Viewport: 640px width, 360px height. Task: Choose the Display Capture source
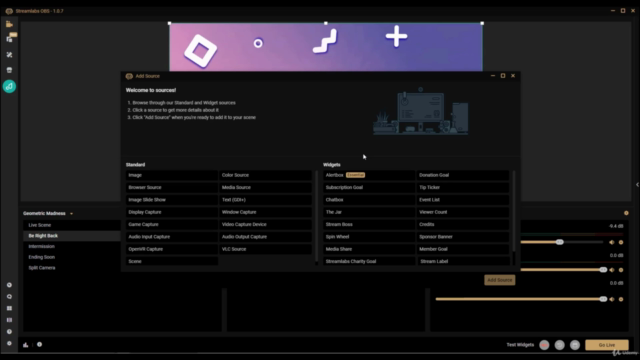pos(171,212)
